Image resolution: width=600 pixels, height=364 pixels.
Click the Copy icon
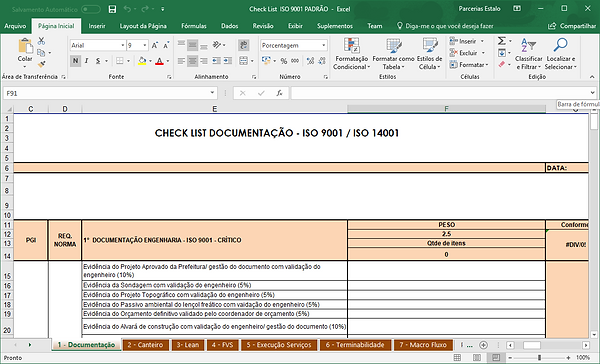pos(41,52)
